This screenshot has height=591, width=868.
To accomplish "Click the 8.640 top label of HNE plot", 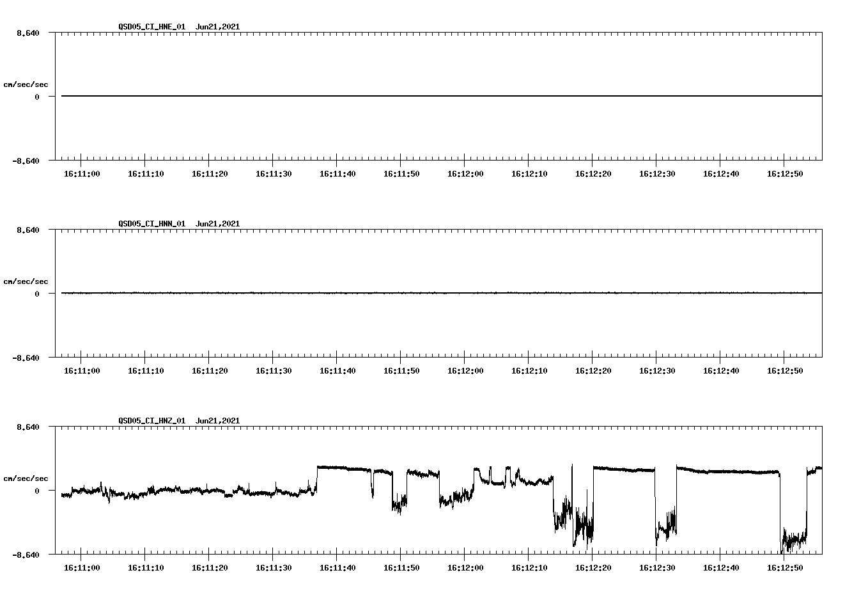I will [27, 33].
